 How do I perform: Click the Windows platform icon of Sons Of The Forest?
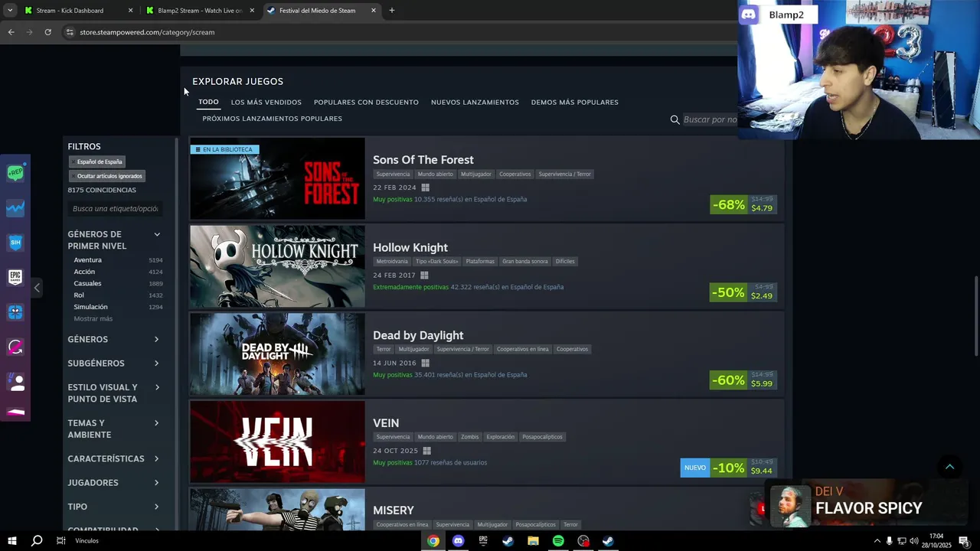(x=425, y=187)
